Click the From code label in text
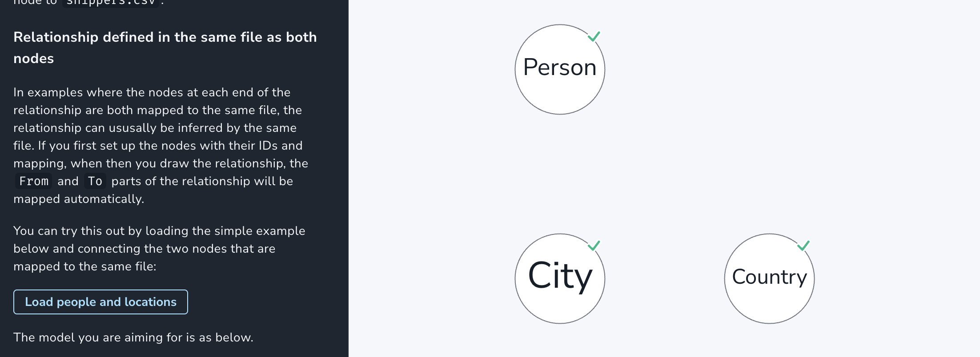Image resolution: width=980 pixels, height=357 pixels. click(34, 181)
